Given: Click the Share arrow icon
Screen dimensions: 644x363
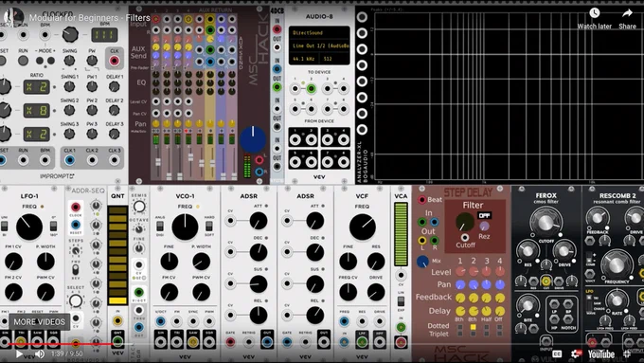Looking at the screenshot, I should pyautogui.click(x=627, y=13).
